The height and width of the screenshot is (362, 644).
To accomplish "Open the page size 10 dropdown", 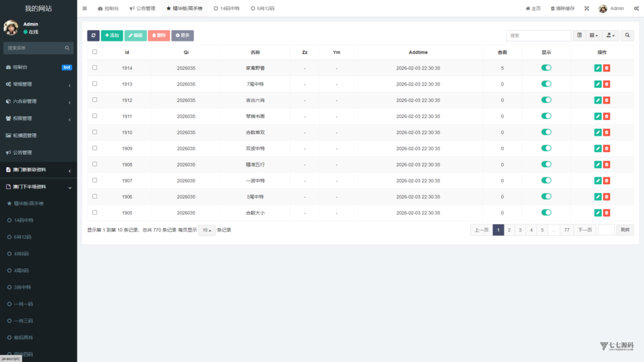I will pos(206,230).
